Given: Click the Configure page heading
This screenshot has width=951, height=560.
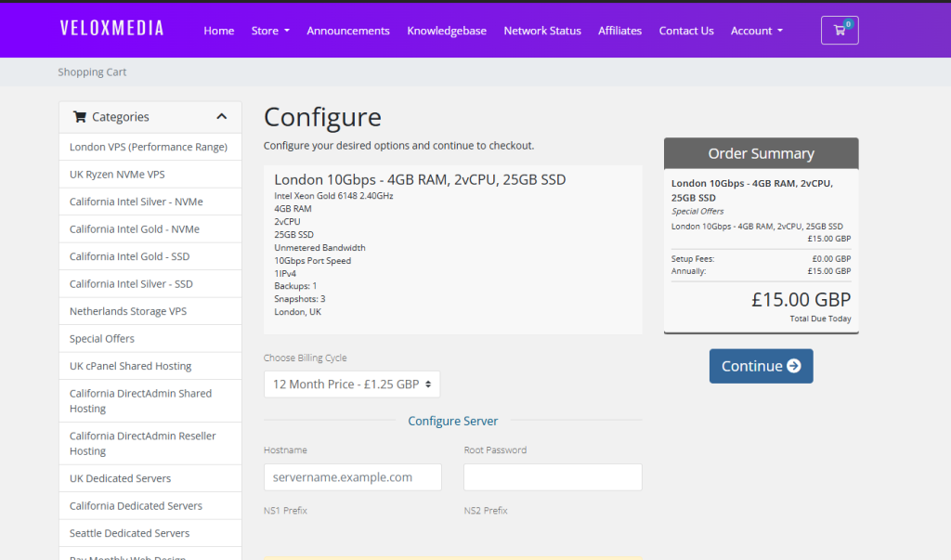Looking at the screenshot, I should coord(322,117).
